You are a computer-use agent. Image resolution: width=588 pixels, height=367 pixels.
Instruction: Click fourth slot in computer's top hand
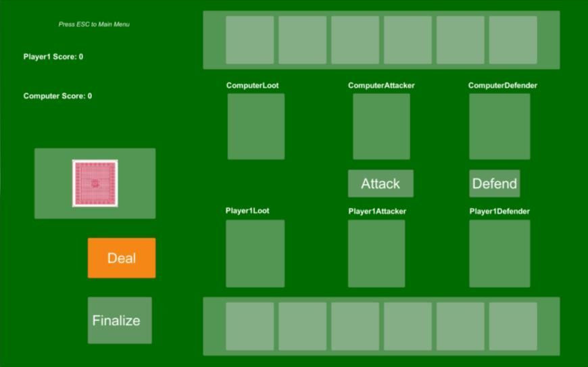pyautogui.click(x=408, y=40)
